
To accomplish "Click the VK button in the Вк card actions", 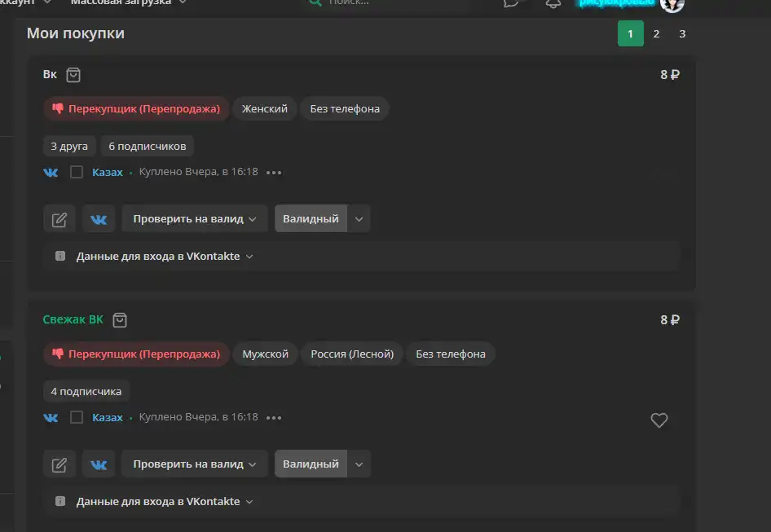I will pyautogui.click(x=99, y=219).
